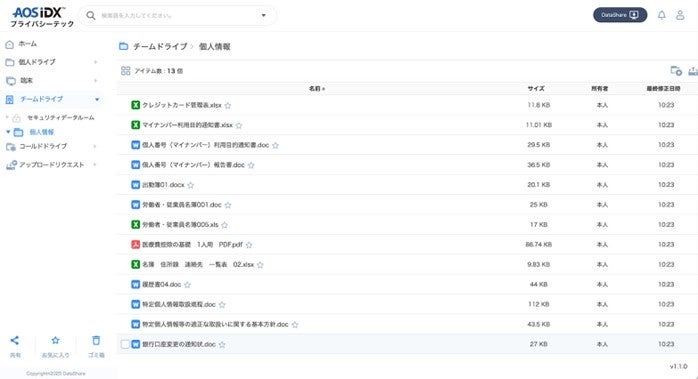Click the Word icon of 特定個人情報取扱規程.doc
Viewport: 698px width, 379px height.
(x=136, y=304)
